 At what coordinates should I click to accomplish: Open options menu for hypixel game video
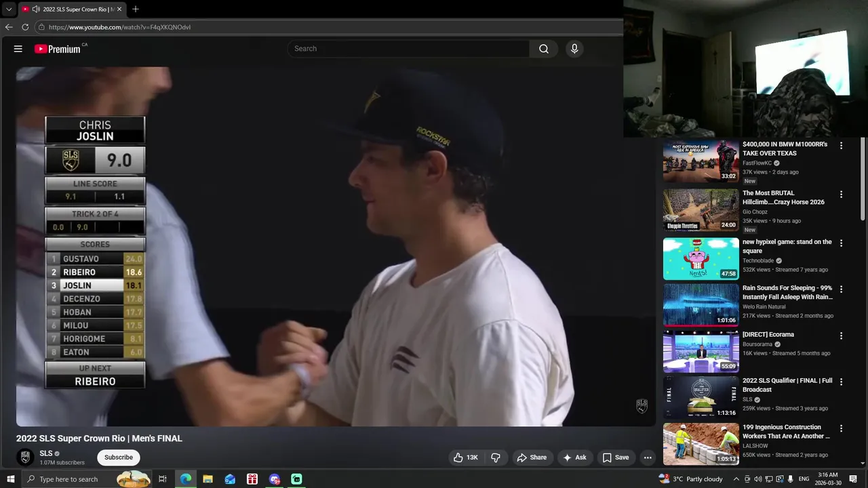pos(841,243)
